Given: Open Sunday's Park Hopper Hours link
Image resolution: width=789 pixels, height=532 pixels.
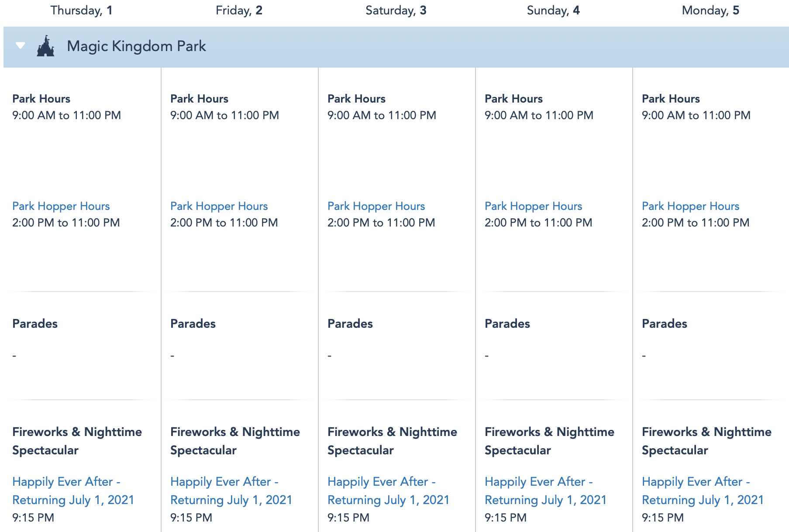Looking at the screenshot, I should pyautogui.click(x=533, y=206).
